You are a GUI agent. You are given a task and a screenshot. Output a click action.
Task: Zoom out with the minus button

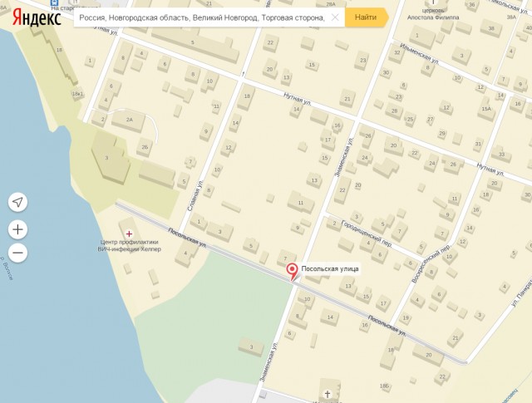pyautogui.click(x=17, y=253)
